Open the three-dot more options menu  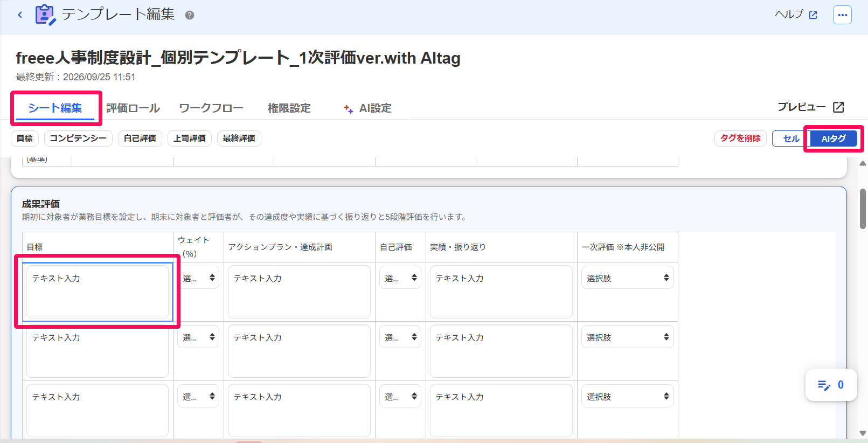(x=842, y=15)
